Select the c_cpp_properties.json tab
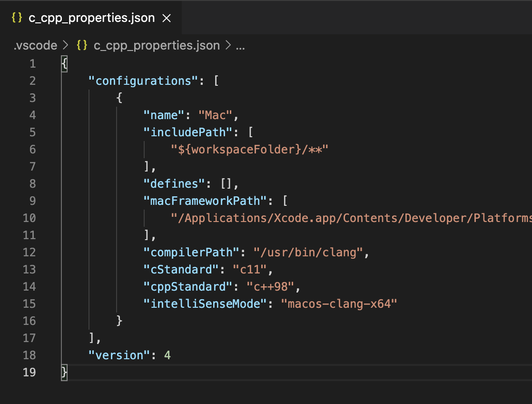The width and height of the screenshot is (532, 404). coord(90,17)
